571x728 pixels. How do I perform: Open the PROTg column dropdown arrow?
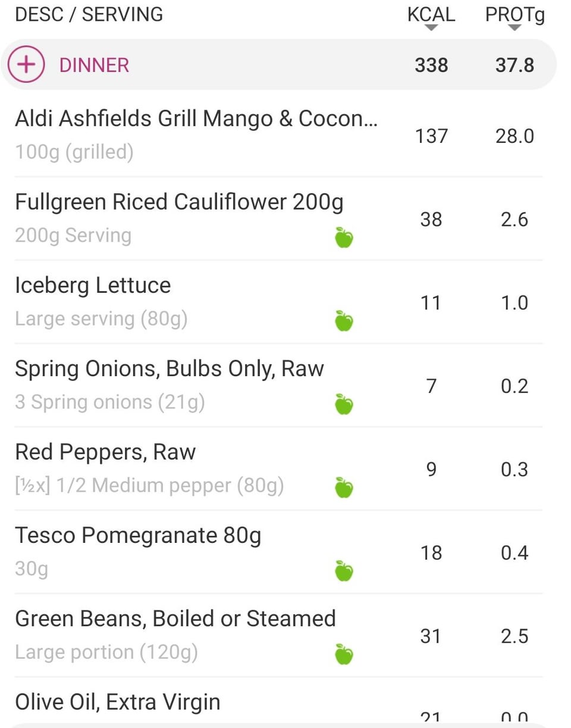(x=515, y=27)
